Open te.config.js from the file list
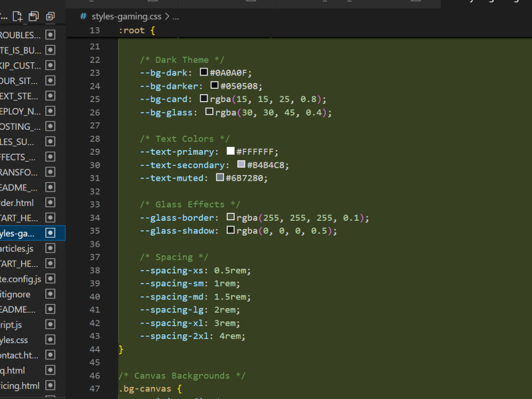Screen dimensions: 532x399 20,279
